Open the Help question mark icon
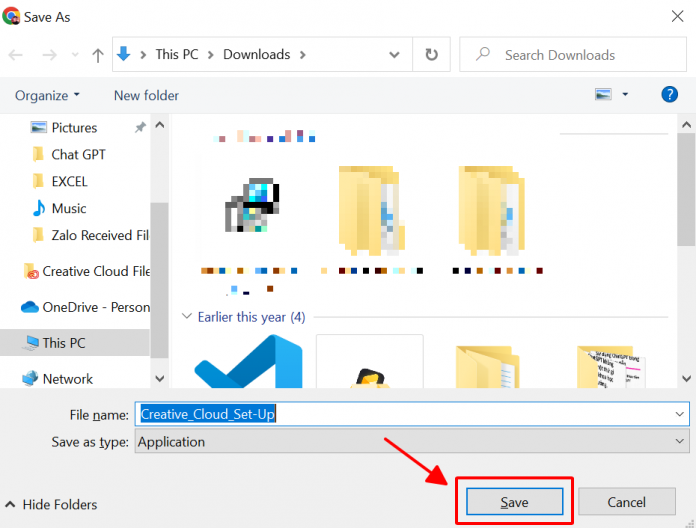 point(670,94)
